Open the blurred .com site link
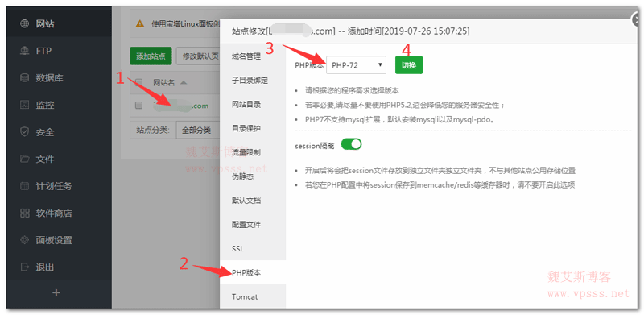This screenshot has width=644, height=315. pyautogui.click(x=180, y=106)
